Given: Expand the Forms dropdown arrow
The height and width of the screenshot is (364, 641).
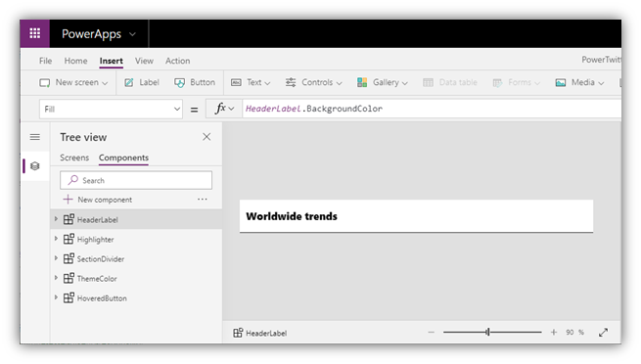Looking at the screenshot, I should pyautogui.click(x=537, y=83).
